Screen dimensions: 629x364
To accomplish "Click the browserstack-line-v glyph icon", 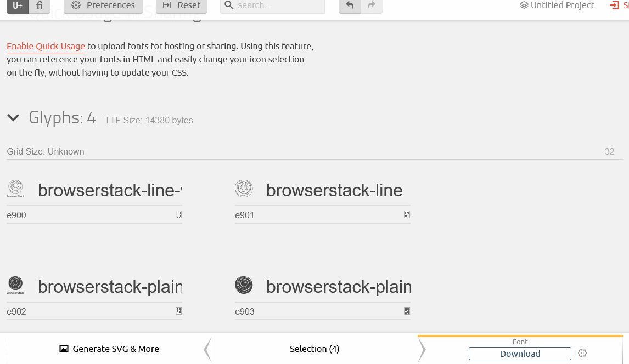I will (x=16, y=189).
